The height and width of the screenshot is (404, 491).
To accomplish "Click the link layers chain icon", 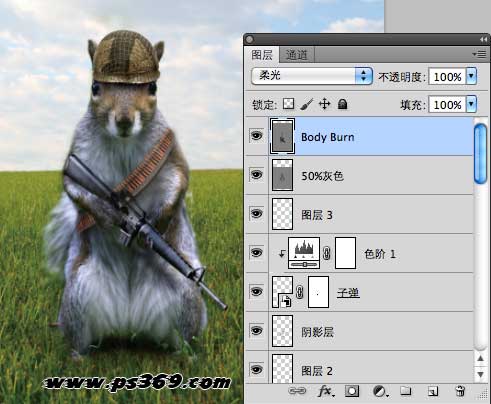I will pos(297,391).
